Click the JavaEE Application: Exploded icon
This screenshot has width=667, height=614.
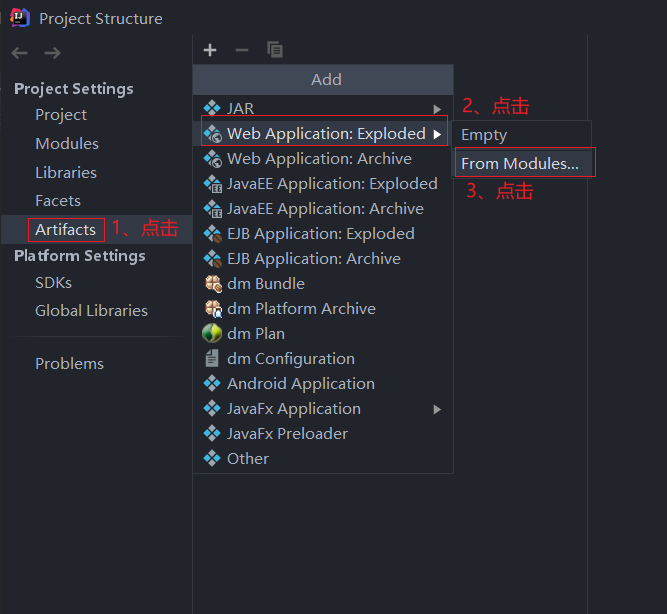click(212, 184)
